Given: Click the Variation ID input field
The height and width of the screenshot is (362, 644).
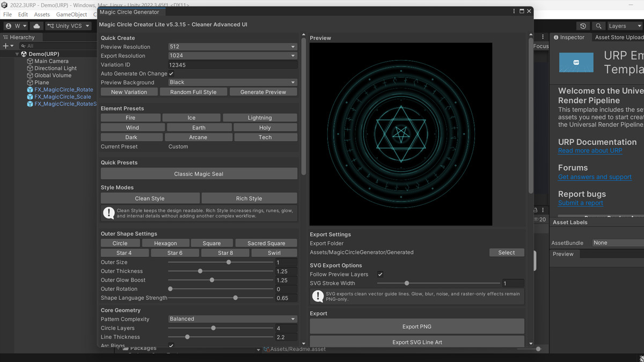Looking at the screenshot, I should tap(232, 65).
